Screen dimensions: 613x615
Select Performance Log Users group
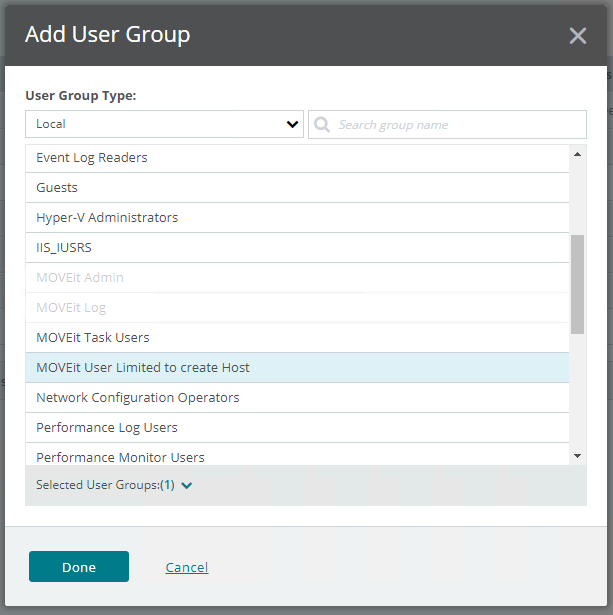[x=297, y=428]
